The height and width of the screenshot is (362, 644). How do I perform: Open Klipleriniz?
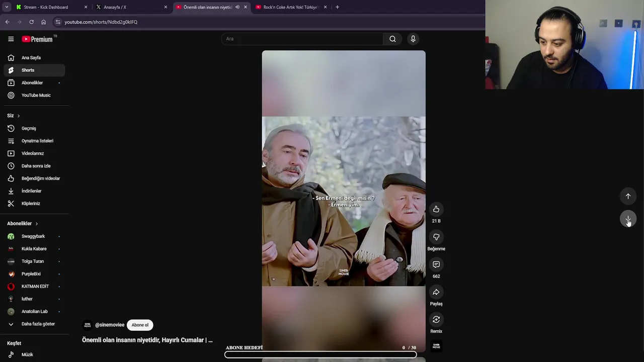[34, 204]
